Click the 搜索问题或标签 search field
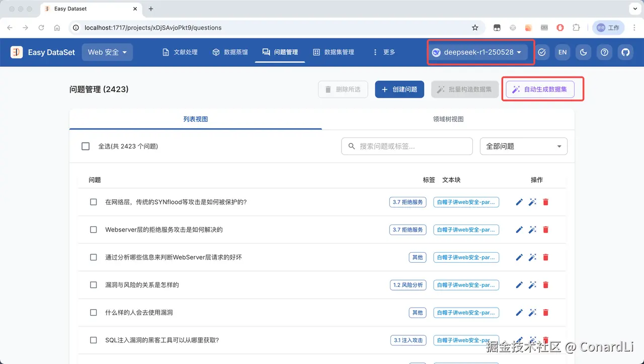This screenshot has width=644, height=364. tap(407, 146)
